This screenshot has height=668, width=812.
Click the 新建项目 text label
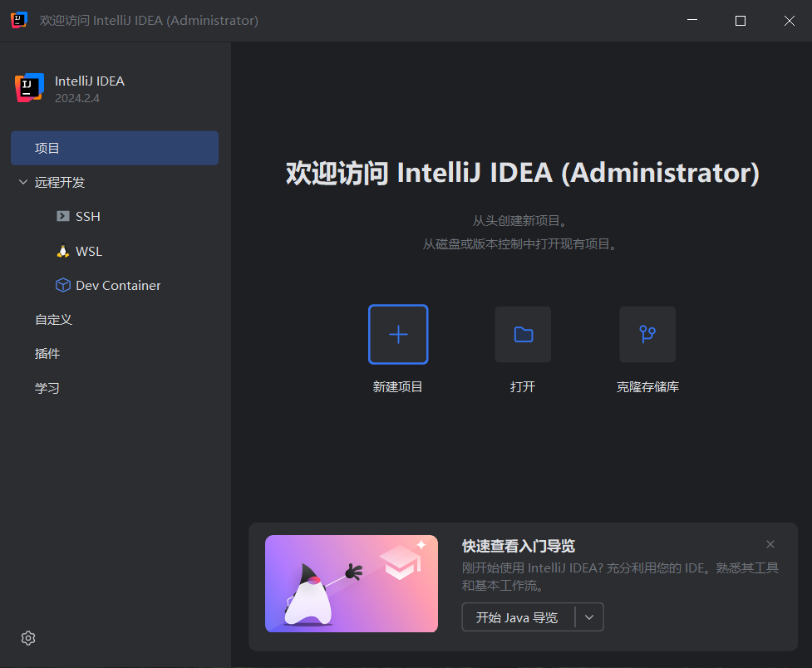point(398,386)
